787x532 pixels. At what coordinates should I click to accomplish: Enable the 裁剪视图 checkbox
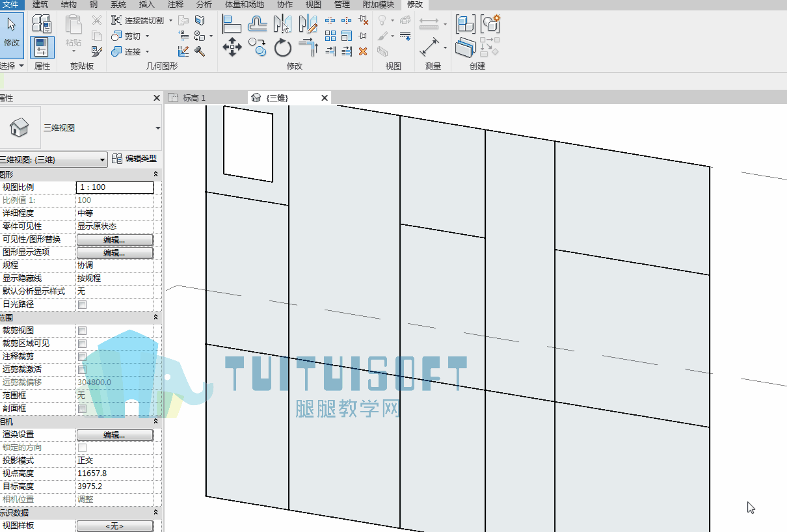[x=83, y=330]
